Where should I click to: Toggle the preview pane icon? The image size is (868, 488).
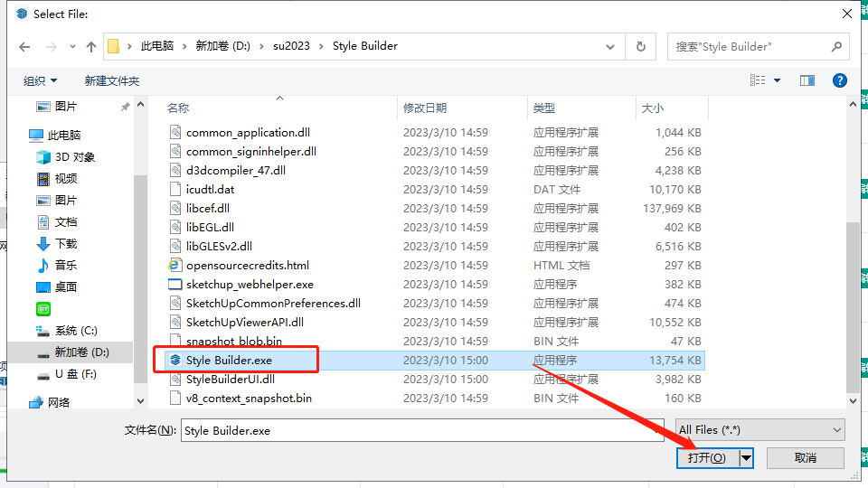tap(807, 80)
